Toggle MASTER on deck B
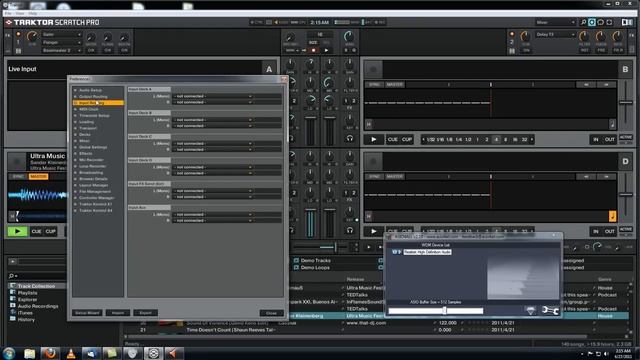 (x=394, y=84)
